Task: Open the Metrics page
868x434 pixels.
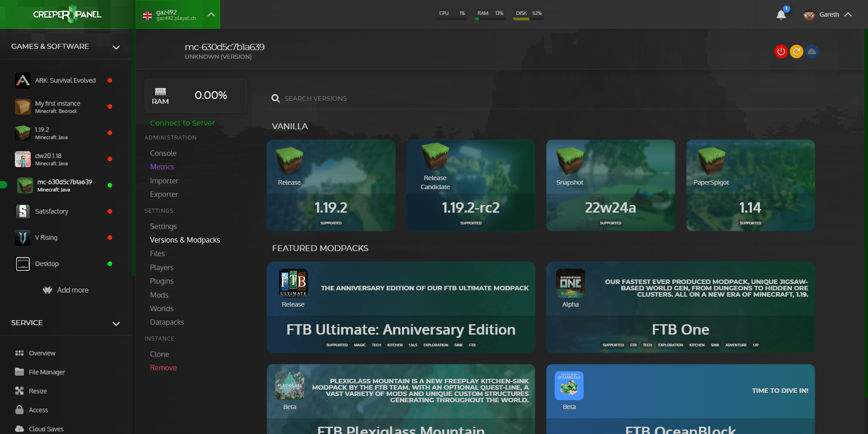Action: (x=162, y=167)
